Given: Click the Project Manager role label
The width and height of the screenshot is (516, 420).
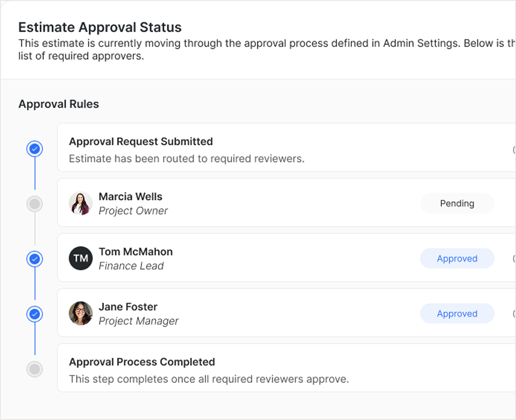Looking at the screenshot, I should (139, 321).
